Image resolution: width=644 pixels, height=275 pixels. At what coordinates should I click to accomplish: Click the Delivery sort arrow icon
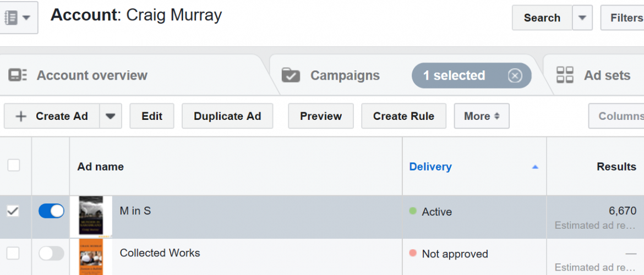click(x=534, y=167)
